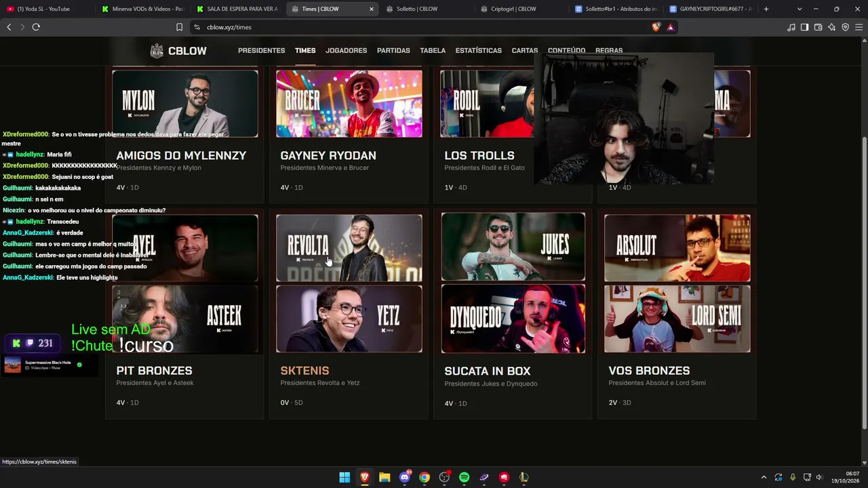Reload the page with the refresh icon
This screenshot has width=868, height=488.
pyautogui.click(x=36, y=27)
